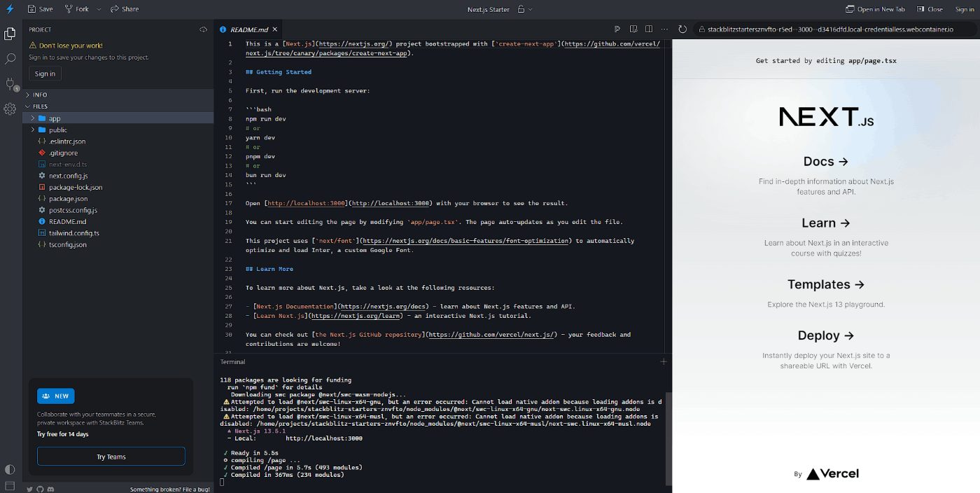Screen dimensions: 980x493
Task: Open the Settings gear in activity bar
Action: tap(10, 109)
